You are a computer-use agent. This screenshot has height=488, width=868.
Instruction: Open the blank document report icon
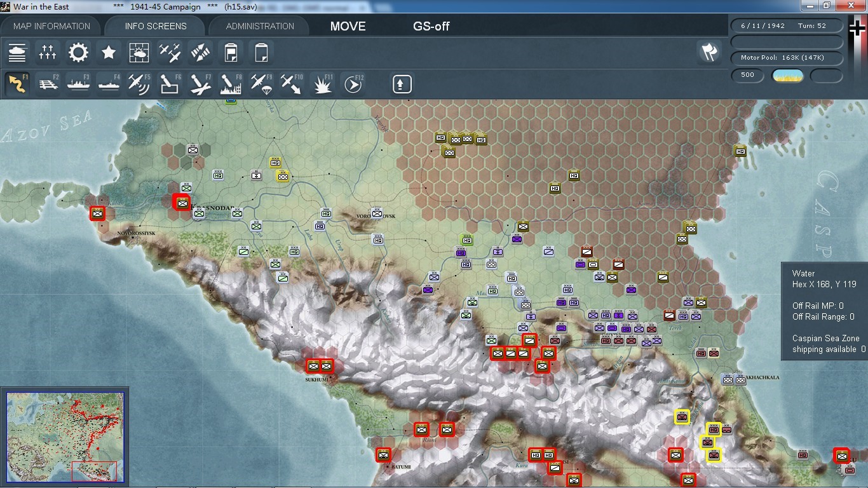pos(261,52)
